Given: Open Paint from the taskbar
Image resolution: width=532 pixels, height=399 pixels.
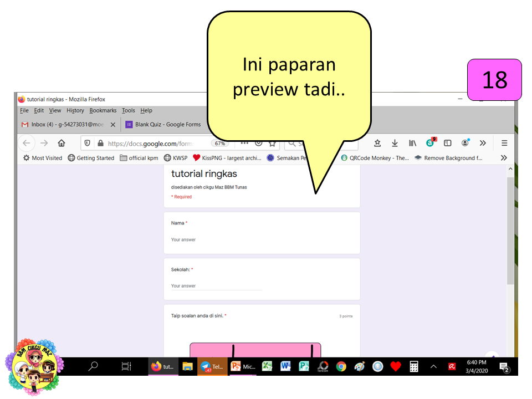Looking at the screenshot, I should coord(359,366).
